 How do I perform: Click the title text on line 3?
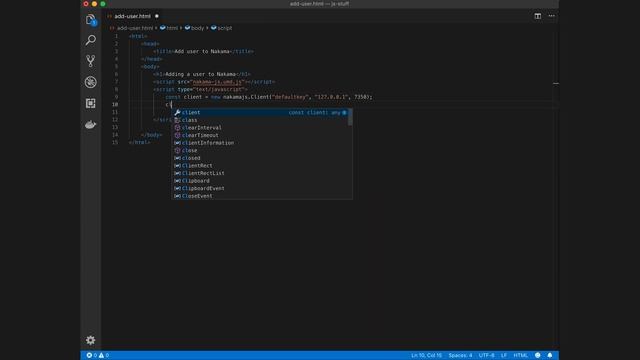(203, 51)
